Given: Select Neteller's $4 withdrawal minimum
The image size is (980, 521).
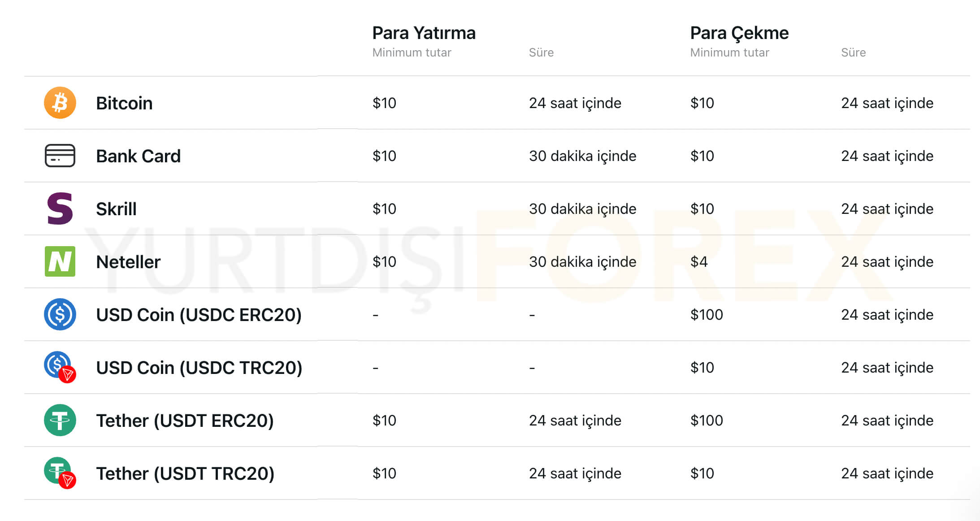Looking at the screenshot, I should [x=699, y=261].
